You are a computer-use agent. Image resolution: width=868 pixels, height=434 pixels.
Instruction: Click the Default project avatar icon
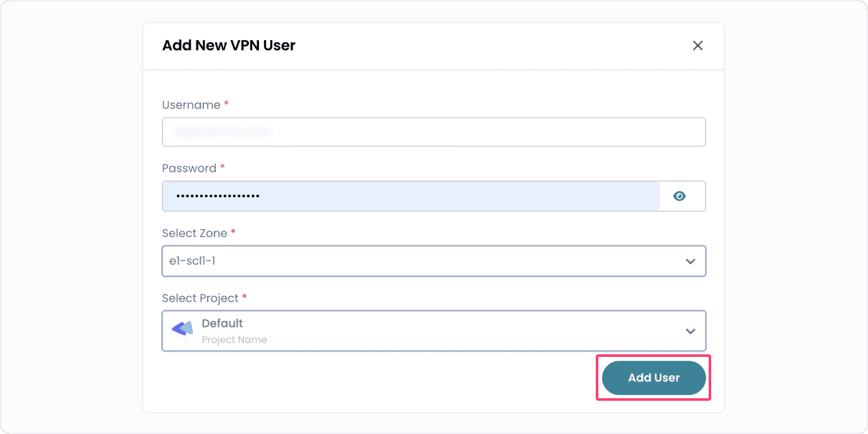point(181,330)
